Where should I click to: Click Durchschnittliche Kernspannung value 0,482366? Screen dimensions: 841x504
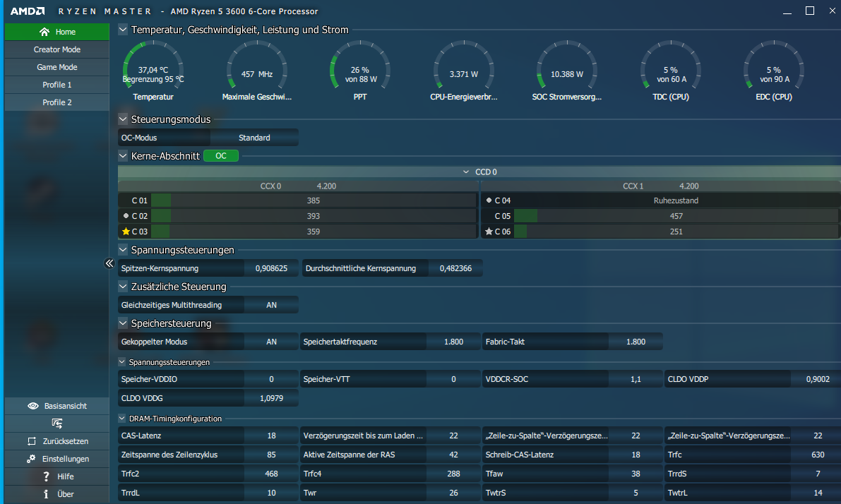tap(456, 269)
